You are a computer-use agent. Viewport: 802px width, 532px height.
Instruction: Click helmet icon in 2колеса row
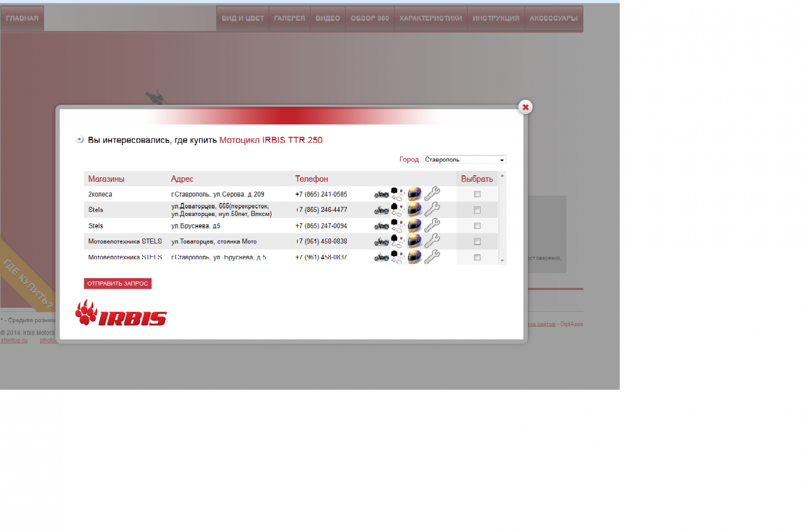coord(415,194)
